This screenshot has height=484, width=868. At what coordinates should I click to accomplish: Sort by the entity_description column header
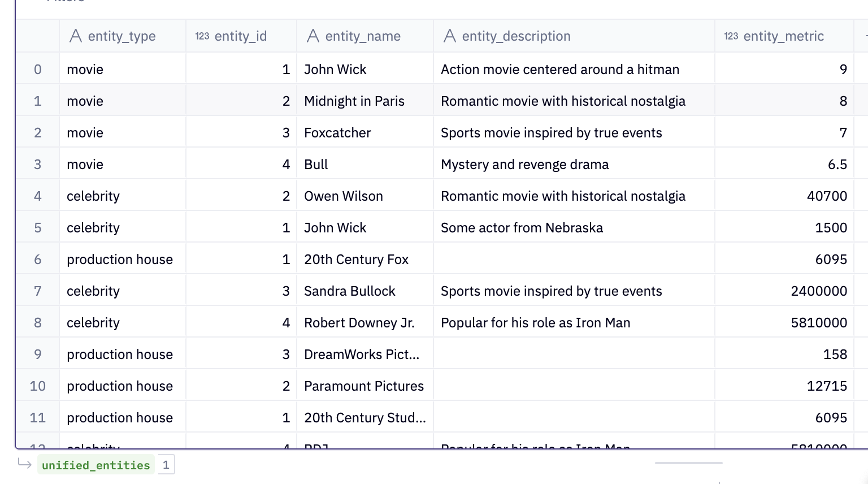pos(574,36)
